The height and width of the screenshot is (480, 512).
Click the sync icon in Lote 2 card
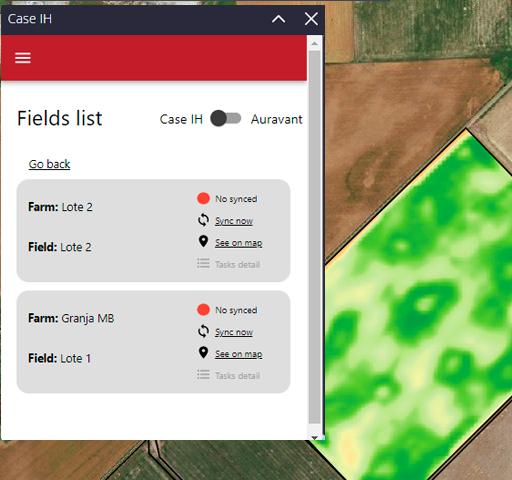(203, 220)
